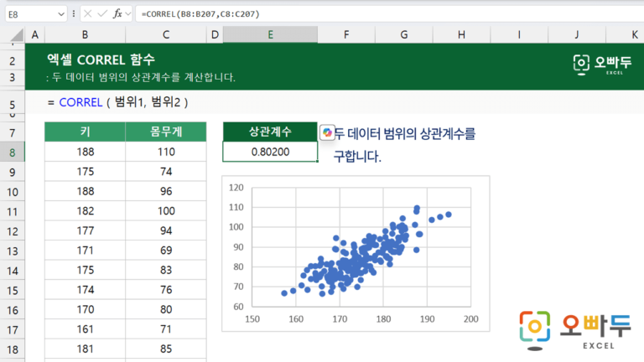Select column I header
Viewport: 644px width, 362px height.
[x=519, y=35]
